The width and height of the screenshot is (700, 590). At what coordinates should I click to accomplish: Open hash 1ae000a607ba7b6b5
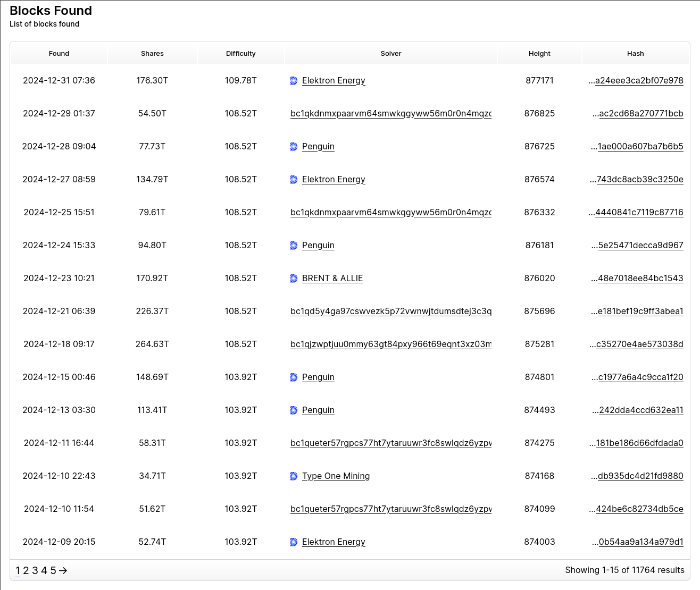point(640,147)
